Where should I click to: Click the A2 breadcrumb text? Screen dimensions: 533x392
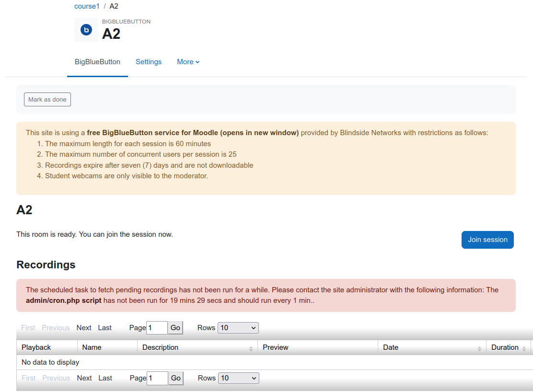click(x=114, y=6)
